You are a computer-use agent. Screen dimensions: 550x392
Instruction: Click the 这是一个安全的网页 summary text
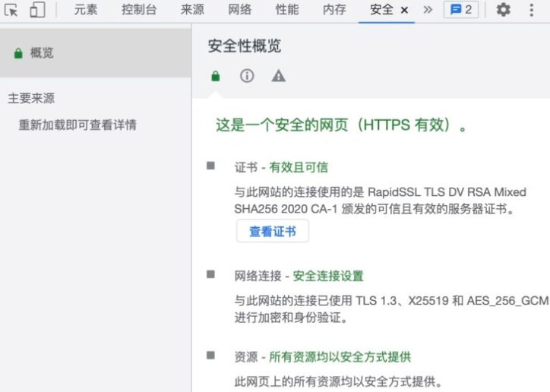(341, 125)
